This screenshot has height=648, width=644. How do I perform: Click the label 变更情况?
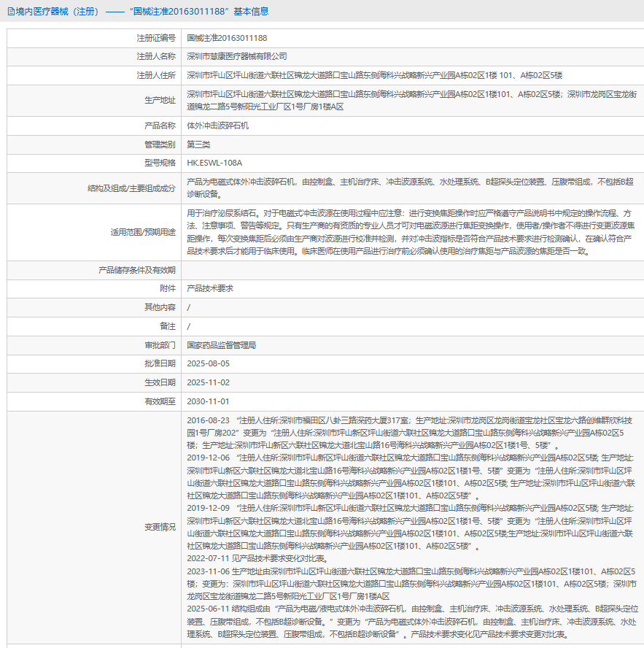click(x=160, y=528)
